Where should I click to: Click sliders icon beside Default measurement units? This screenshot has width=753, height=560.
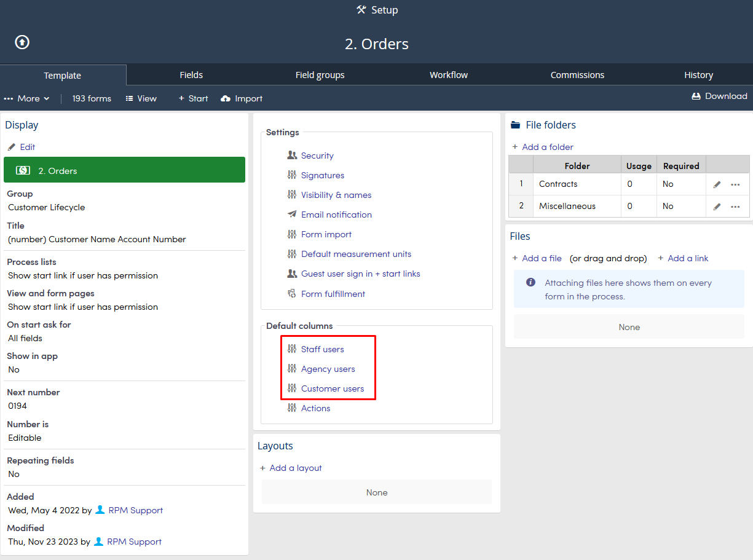click(292, 254)
